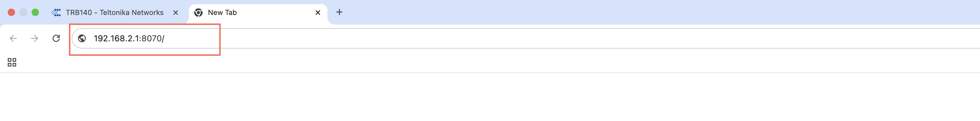980x121 pixels.
Task: Click the back navigation arrow
Action: (13, 38)
